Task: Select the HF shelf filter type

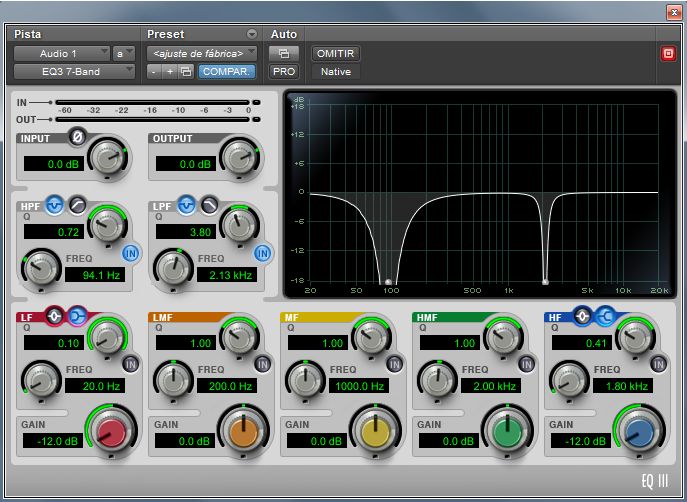Action: tap(604, 317)
